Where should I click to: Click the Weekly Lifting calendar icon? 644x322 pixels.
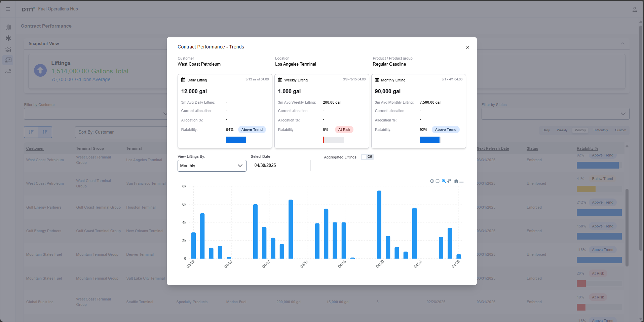(280, 80)
